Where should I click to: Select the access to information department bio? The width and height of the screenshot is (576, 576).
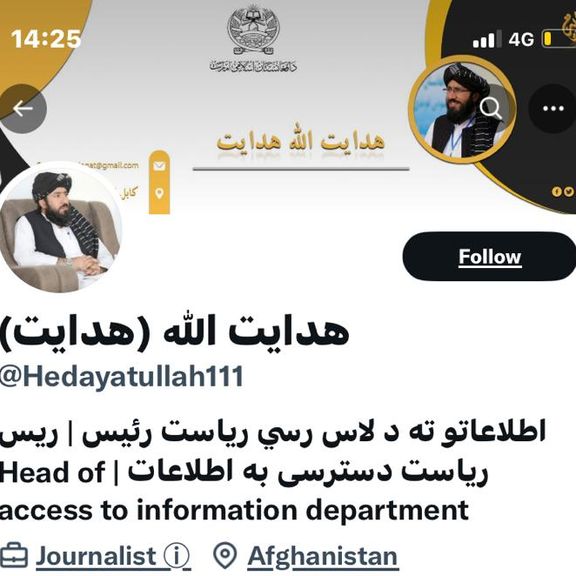click(x=234, y=510)
